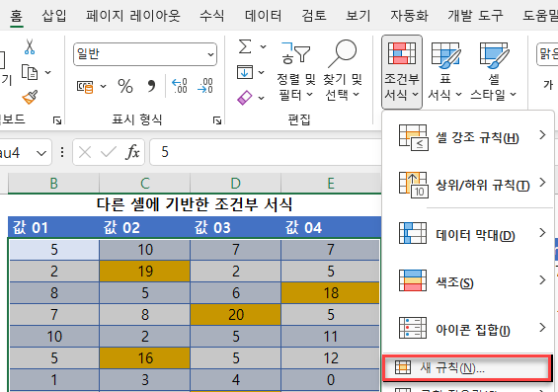Image resolution: width=558 pixels, height=392 pixels.
Task: Open 정렬 및 필터 menu
Action: click(295, 71)
